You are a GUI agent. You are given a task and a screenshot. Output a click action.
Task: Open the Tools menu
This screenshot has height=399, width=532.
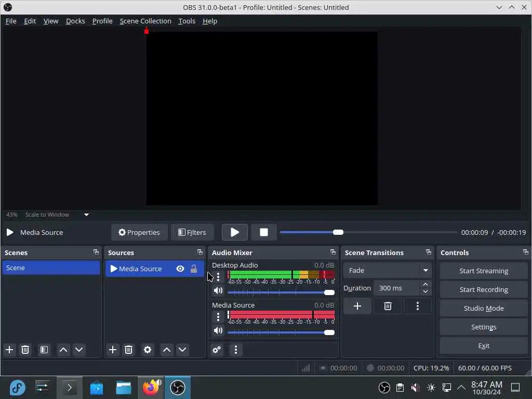coord(187,21)
